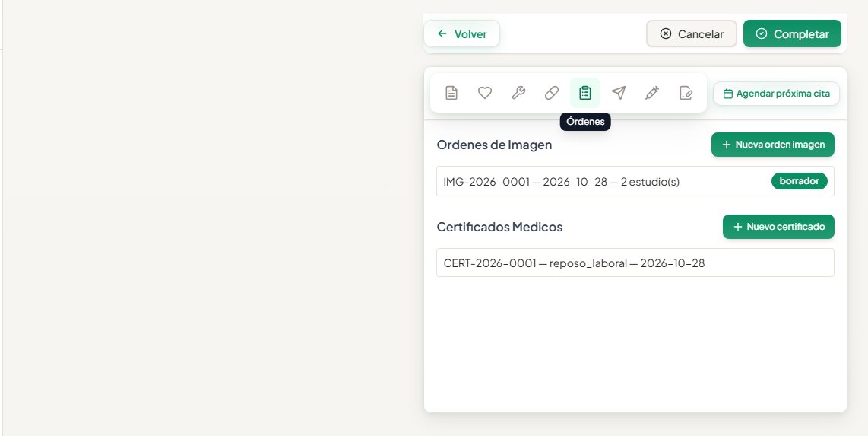Screen dimensions: 868x436
Task: Select the Órdenes clipboard tab icon
Action: (585, 93)
